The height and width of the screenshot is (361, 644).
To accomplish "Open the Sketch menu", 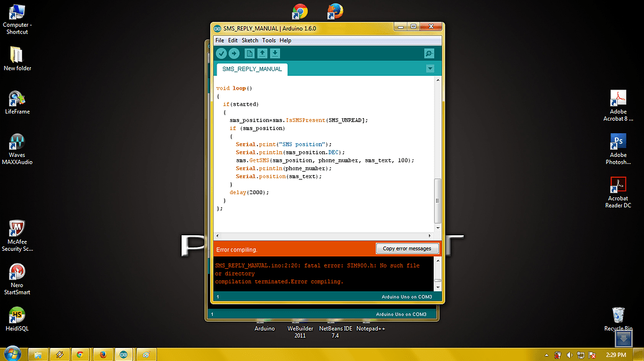I will (x=250, y=40).
